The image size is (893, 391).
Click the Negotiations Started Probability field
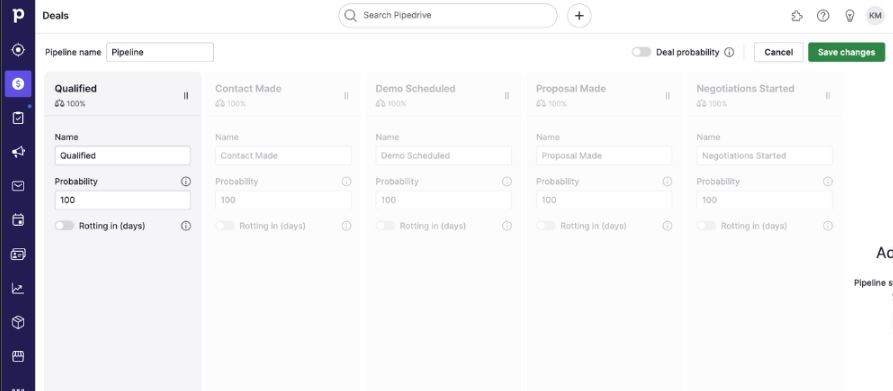pos(765,200)
